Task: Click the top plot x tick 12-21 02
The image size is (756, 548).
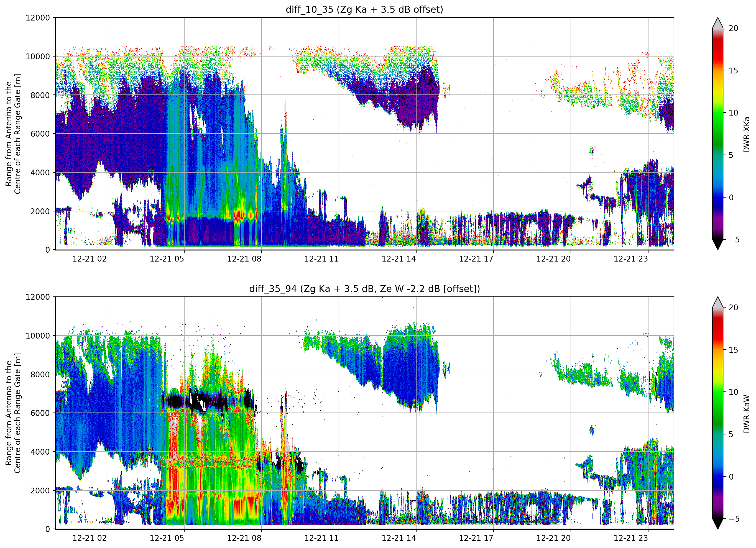Action: [x=90, y=259]
